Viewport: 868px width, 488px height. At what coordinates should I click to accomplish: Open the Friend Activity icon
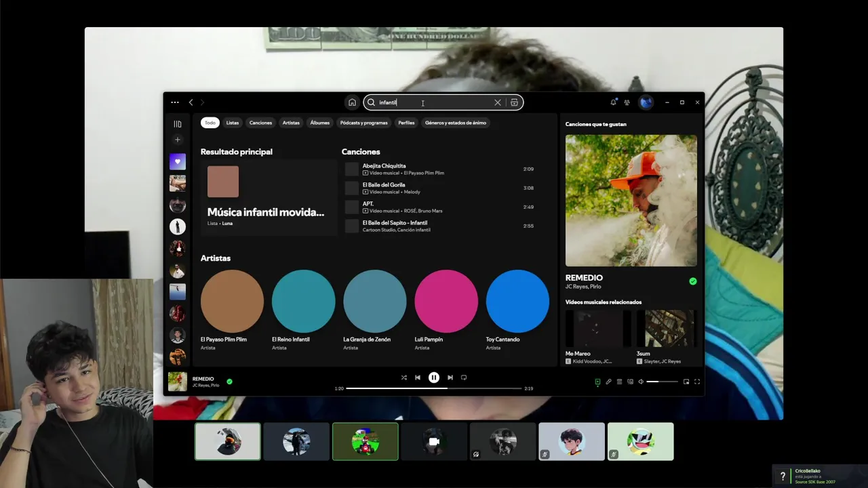[627, 102]
